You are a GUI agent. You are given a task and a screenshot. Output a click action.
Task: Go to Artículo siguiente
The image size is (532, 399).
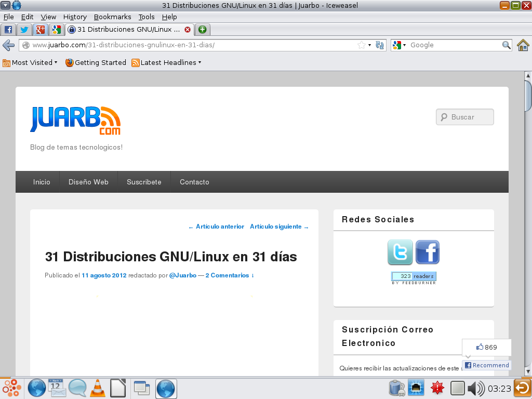click(279, 227)
